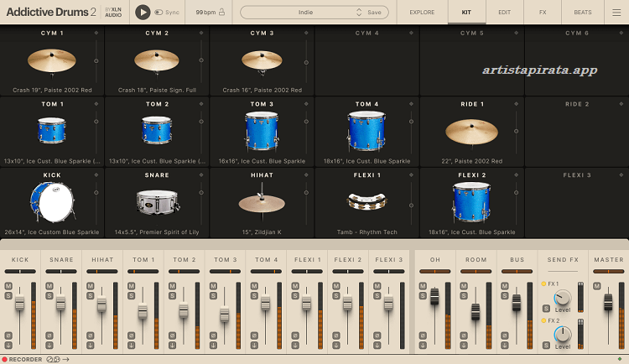Click BUS channel output arrow icon

pyautogui.click(x=505, y=346)
